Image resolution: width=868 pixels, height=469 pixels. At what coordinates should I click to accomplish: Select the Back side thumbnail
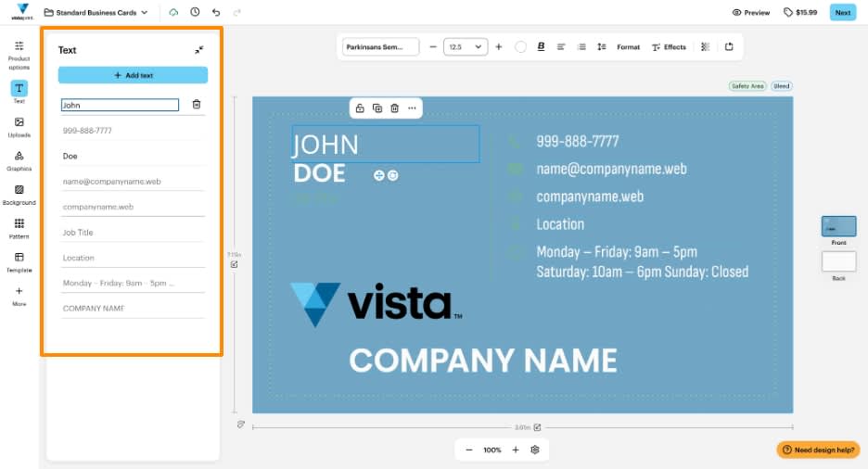click(838, 261)
